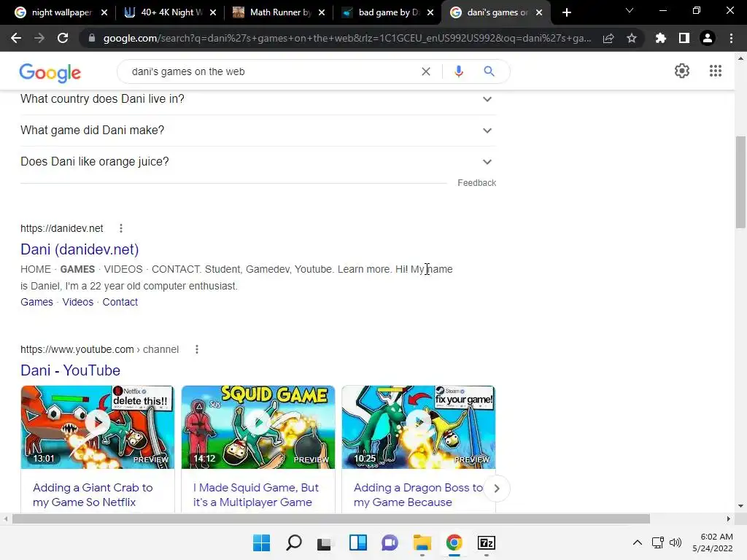Image resolution: width=747 pixels, height=560 pixels.
Task: Open Google apps grid
Action: click(x=715, y=71)
